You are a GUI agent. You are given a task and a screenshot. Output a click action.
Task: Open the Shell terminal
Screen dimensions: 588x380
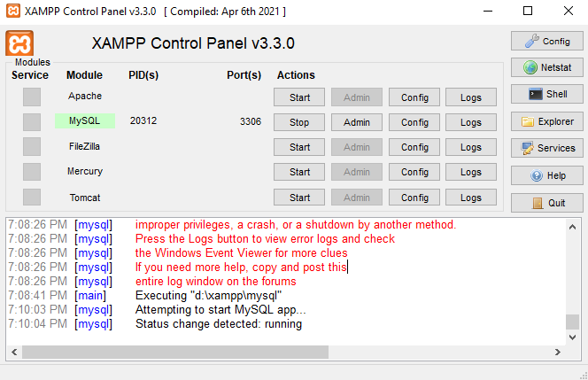pos(546,94)
